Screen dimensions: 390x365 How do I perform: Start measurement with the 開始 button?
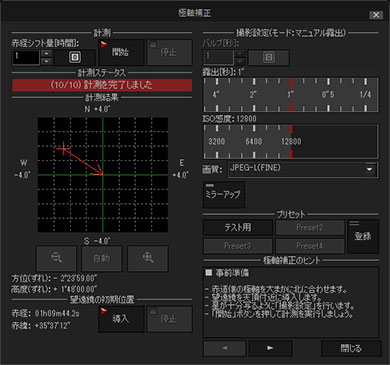pyautogui.click(x=121, y=52)
